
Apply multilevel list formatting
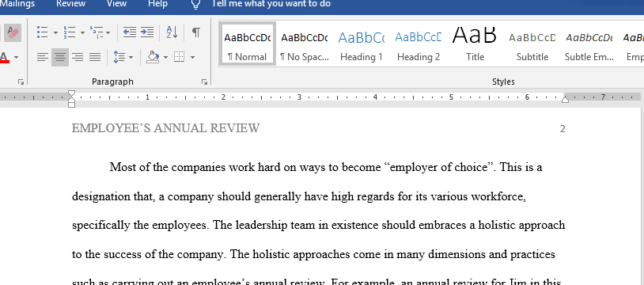(x=97, y=32)
